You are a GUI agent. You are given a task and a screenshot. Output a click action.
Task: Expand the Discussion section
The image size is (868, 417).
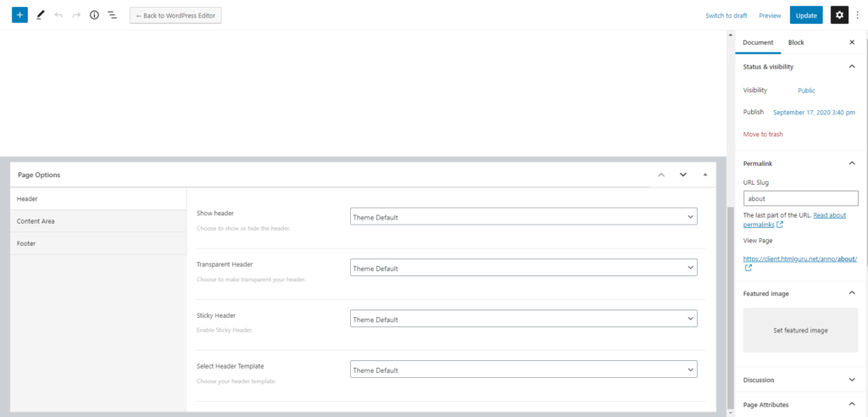[x=852, y=380]
